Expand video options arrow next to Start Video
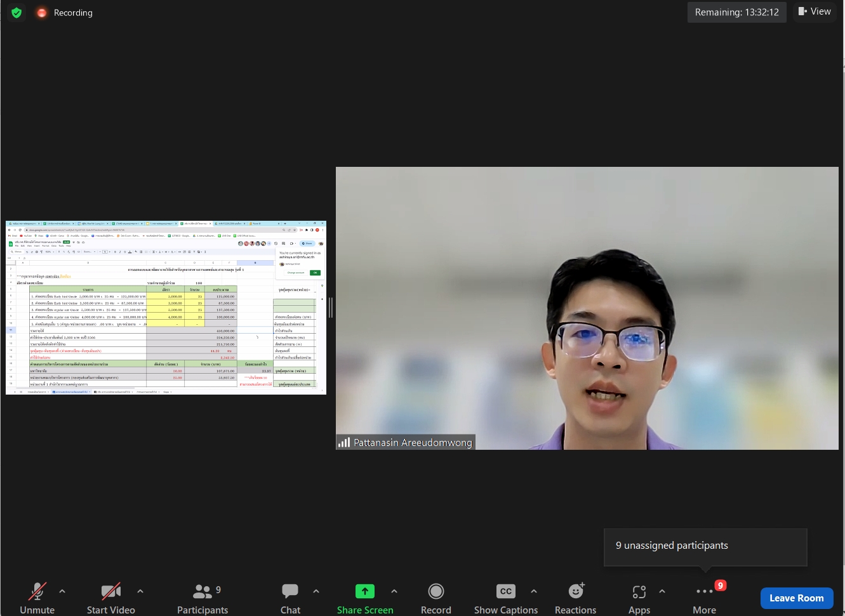Image resolution: width=845 pixels, height=616 pixels. pyautogui.click(x=140, y=591)
